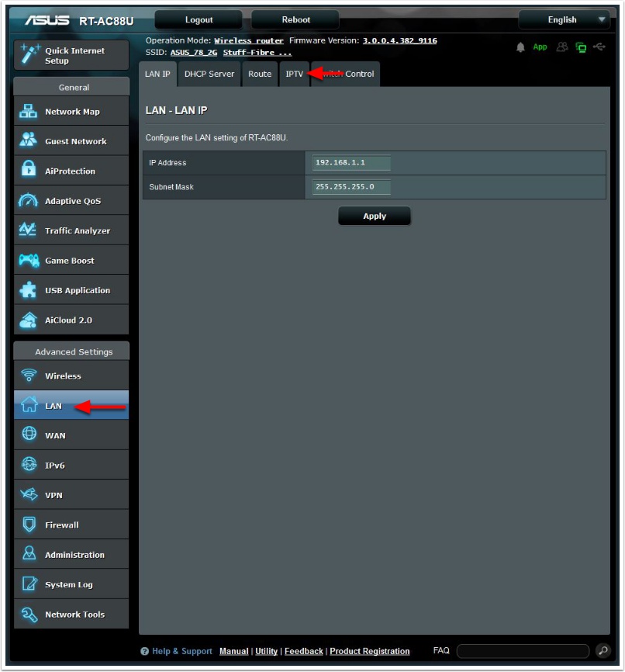The height and width of the screenshot is (672, 625).
Task: Open the Route tab
Action: pyautogui.click(x=260, y=74)
